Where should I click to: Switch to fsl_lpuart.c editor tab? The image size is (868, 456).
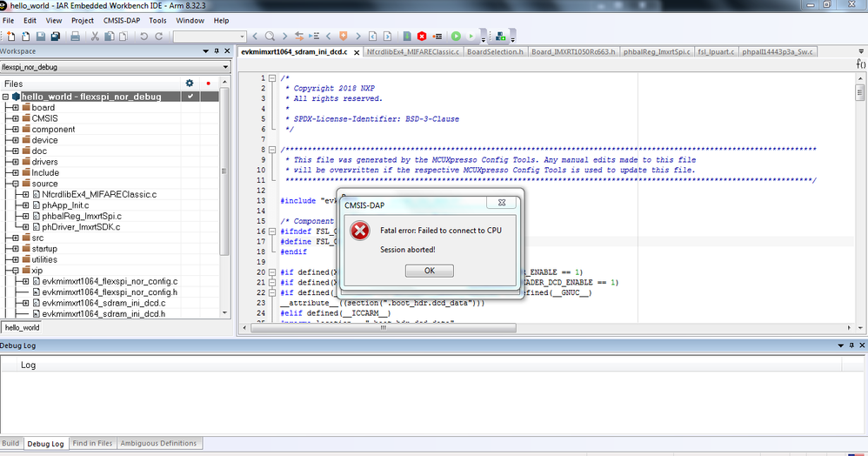(716, 51)
